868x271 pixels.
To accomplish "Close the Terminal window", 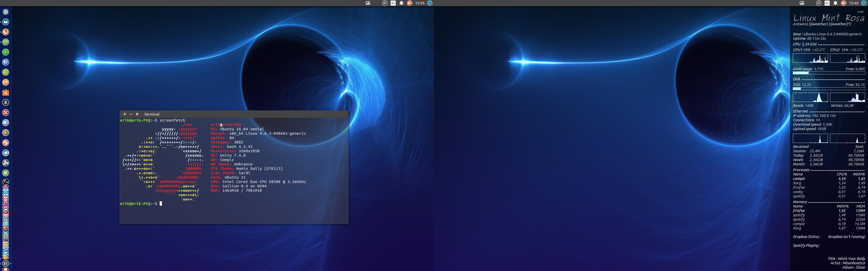I will [125, 114].
